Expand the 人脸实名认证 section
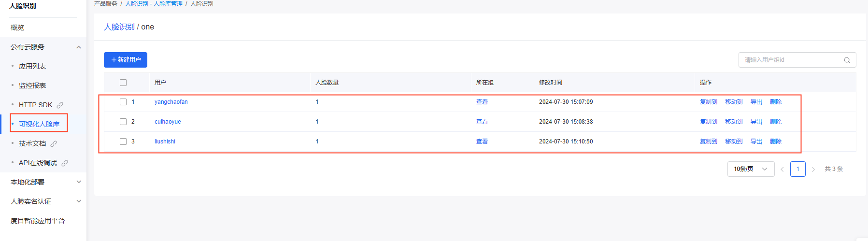 point(79,201)
